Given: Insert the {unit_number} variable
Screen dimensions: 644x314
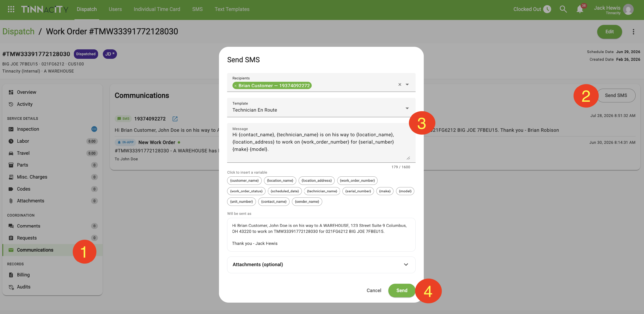Looking at the screenshot, I should coord(241,202).
